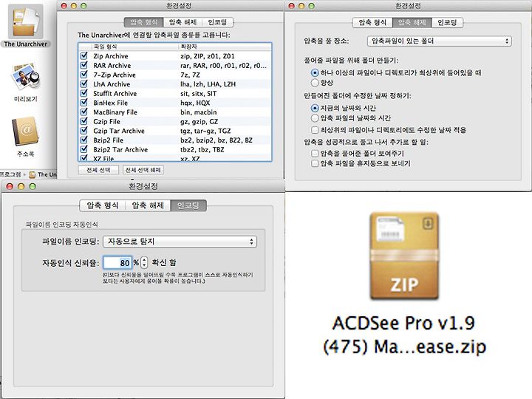Select 'lha, lzh, LHA, LZH' extensions text

(208, 83)
